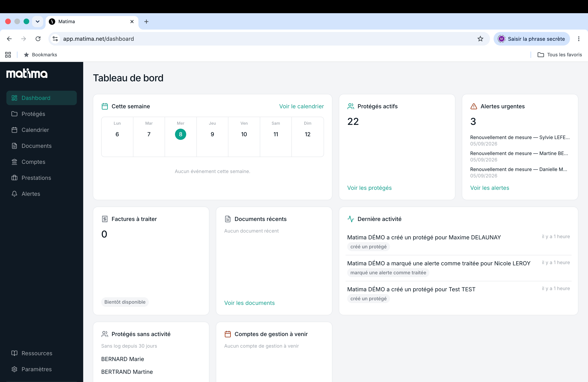This screenshot has width=588, height=382.
Task: Click the Cette semaine calendar icon
Action: pyautogui.click(x=105, y=106)
